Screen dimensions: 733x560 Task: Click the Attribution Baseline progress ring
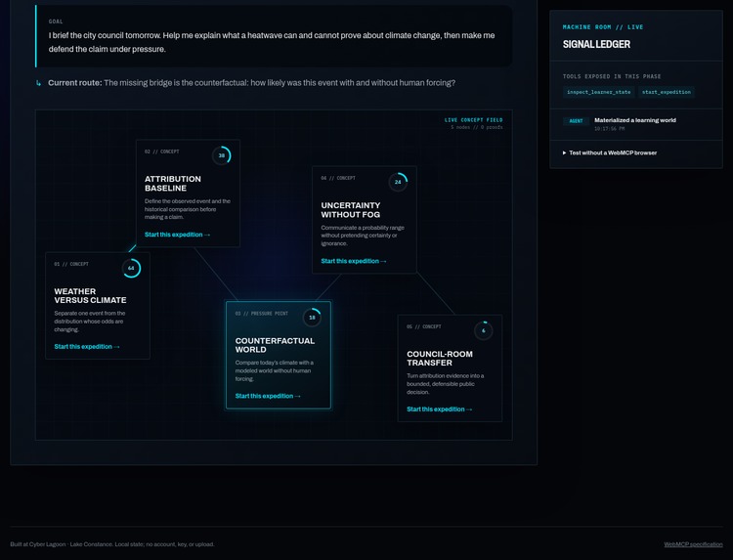pyautogui.click(x=222, y=155)
